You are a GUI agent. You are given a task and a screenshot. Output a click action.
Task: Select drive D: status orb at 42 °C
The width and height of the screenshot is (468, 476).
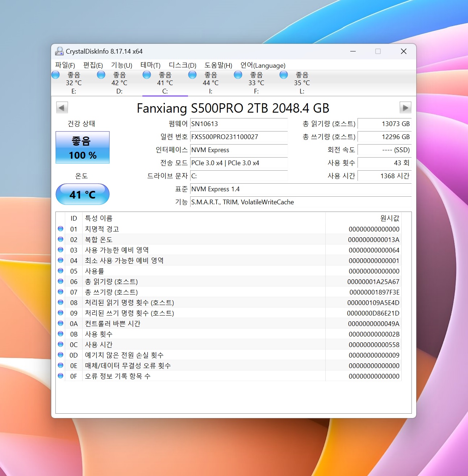101,75
